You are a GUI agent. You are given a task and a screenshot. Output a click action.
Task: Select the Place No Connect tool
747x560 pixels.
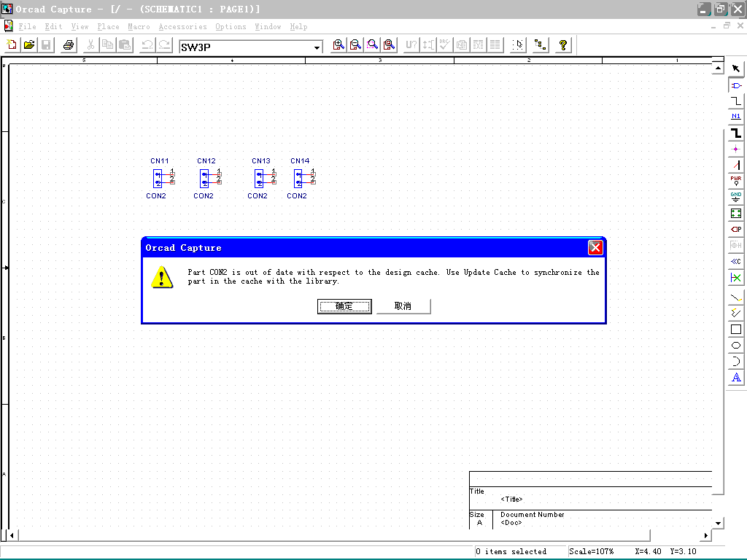(x=736, y=278)
